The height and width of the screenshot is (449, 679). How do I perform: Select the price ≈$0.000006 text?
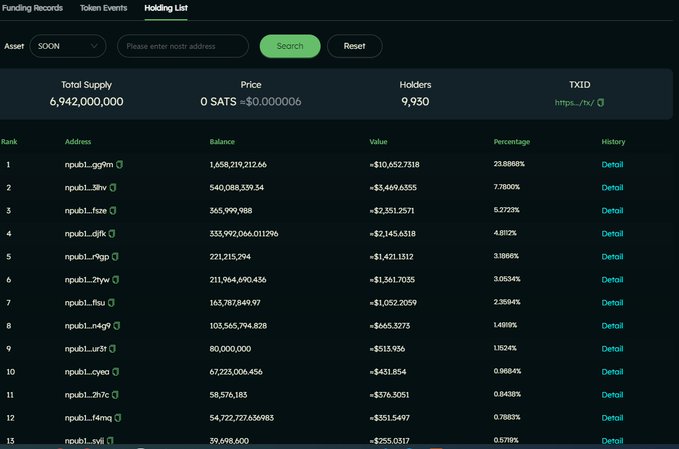click(x=270, y=102)
